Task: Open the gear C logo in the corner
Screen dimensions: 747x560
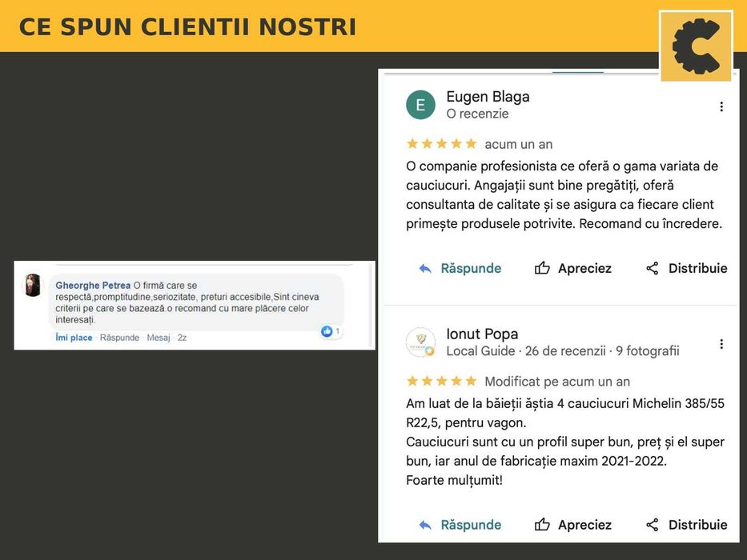Action: (696, 46)
